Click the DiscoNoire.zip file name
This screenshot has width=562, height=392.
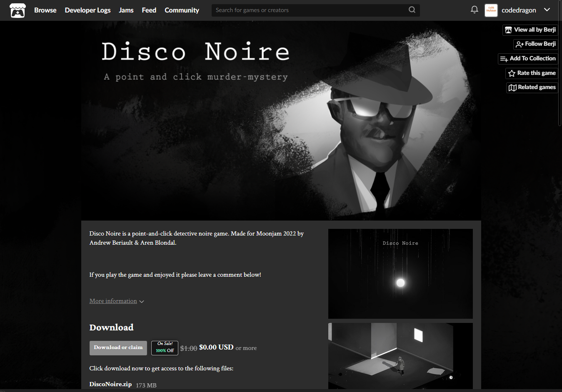[110, 384]
